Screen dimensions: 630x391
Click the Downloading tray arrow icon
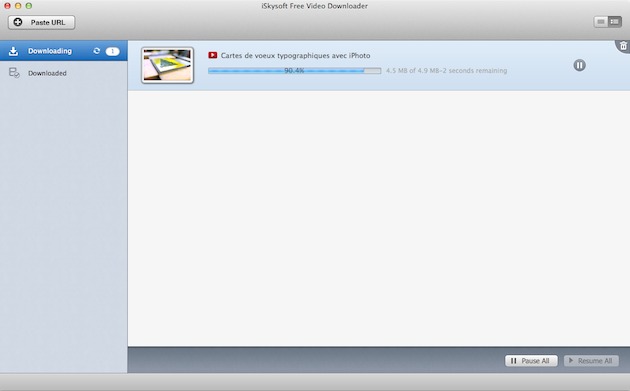tap(13, 51)
